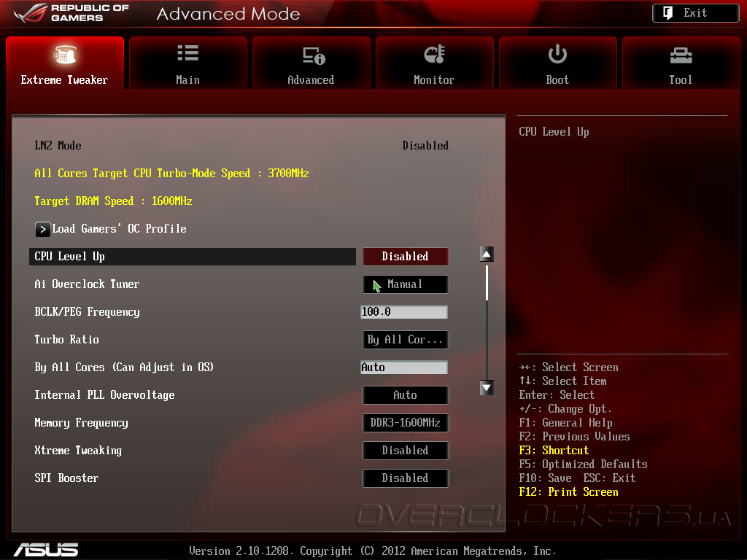
Task: Open Ai Overclock Tuner Manual dropdown
Action: click(406, 284)
